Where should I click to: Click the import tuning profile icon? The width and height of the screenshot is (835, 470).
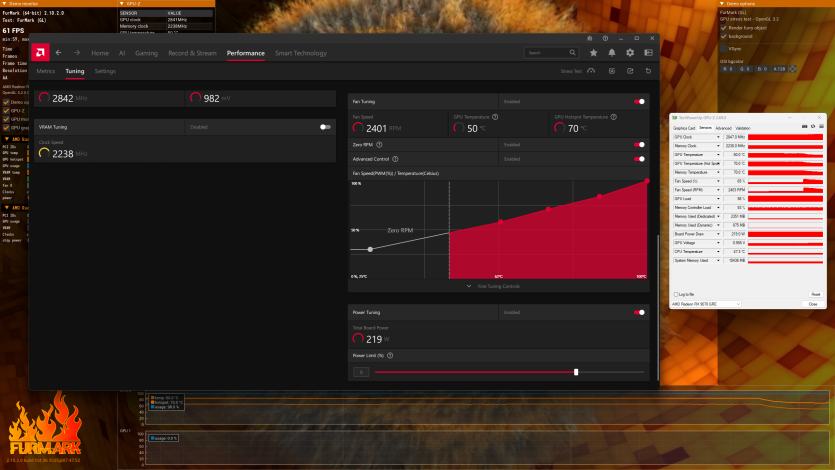(612, 71)
